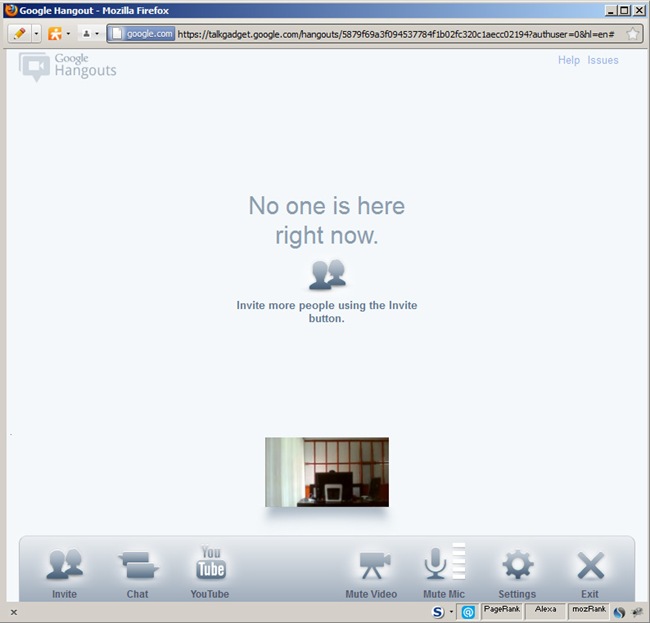The image size is (650, 623).
Task: Open the Invite people icon
Action: pyautogui.click(x=65, y=564)
